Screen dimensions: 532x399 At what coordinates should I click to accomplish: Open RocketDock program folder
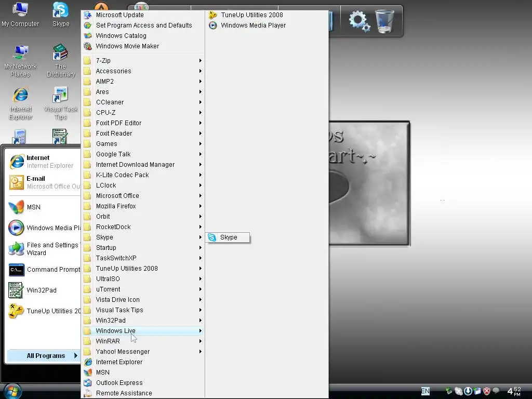pyautogui.click(x=143, y=227)
